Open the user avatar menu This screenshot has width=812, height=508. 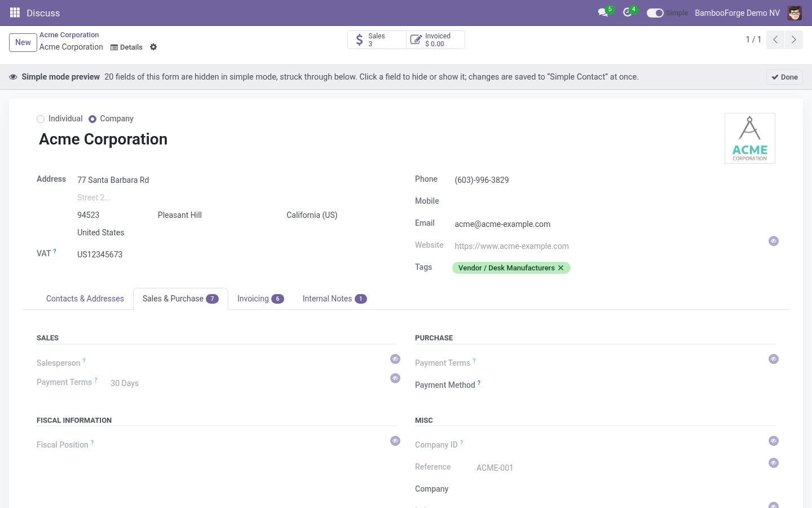pos(795,12)
